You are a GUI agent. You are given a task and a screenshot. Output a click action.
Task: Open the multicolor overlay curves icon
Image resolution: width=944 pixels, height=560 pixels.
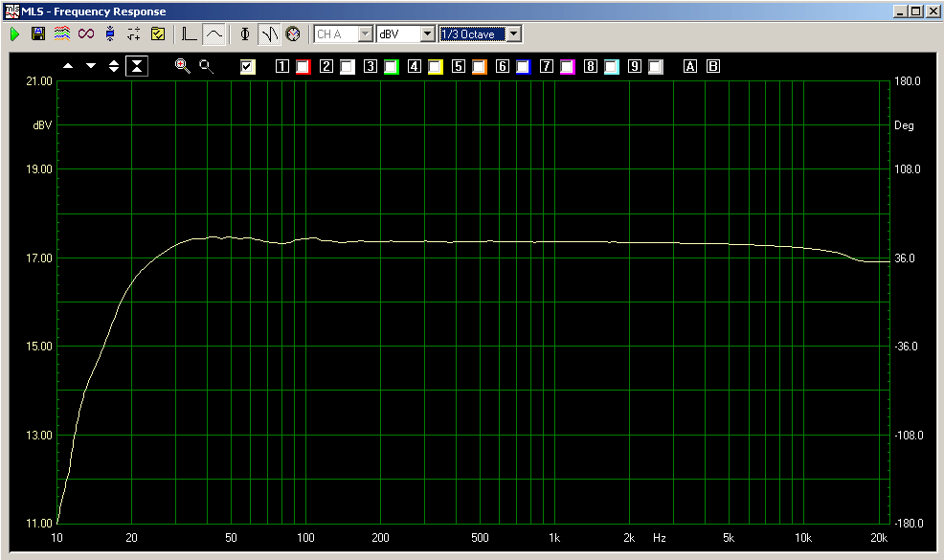[x=62, y=34]
